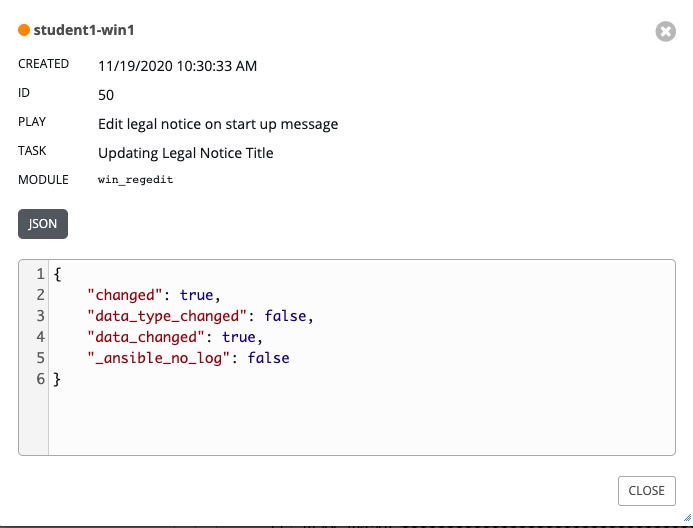The width and height of the screenshot is (693, 528).
Task: Click the orange status dot beside student1-win1
Action: [24, 31]
